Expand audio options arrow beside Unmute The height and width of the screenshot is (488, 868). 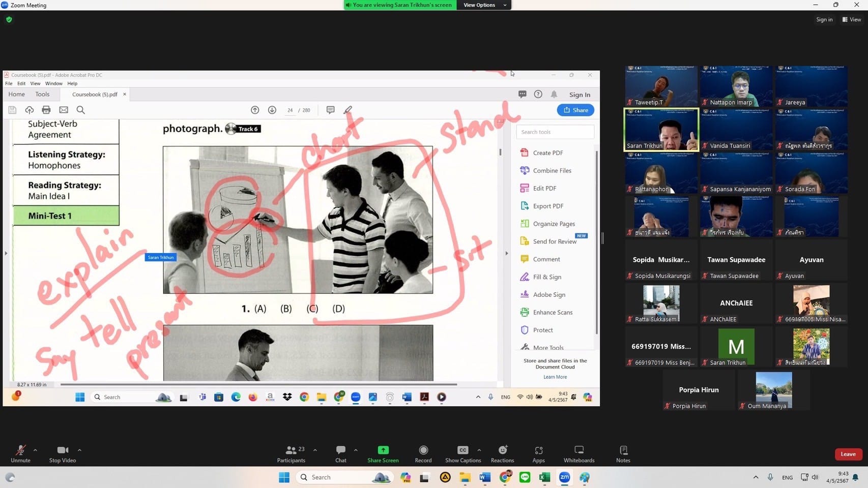click(x=35, y=450)
